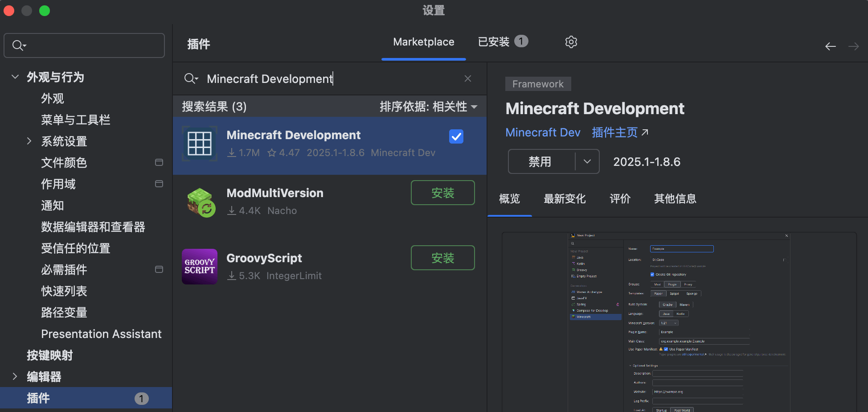Open the 最新变化 tab
868x412 pixels.
pos(565,199)
